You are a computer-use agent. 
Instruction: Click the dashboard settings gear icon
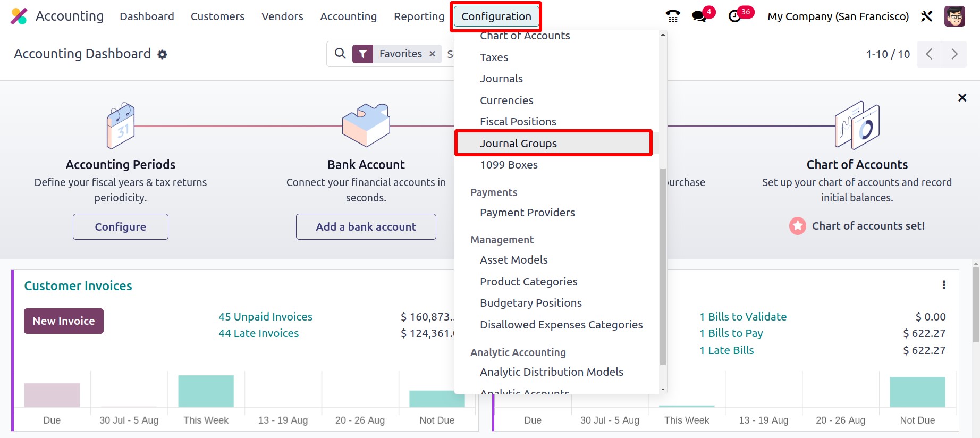[162, 54]
